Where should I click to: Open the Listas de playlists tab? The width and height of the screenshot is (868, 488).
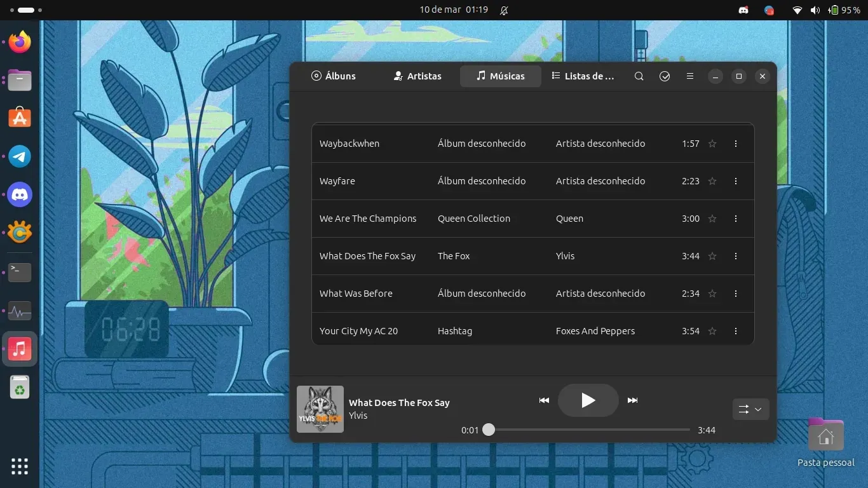click(x=583, y=76)
